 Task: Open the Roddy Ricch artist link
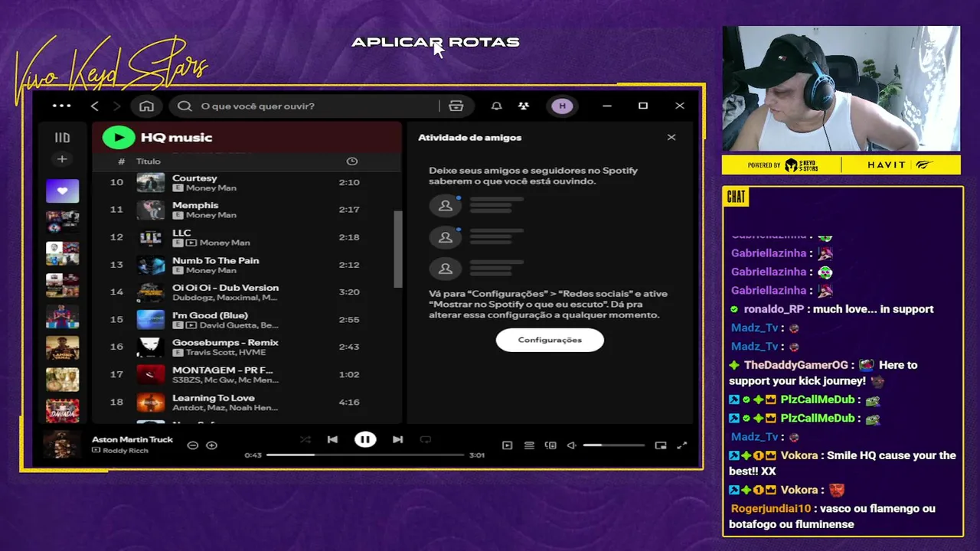pos(126,451)
